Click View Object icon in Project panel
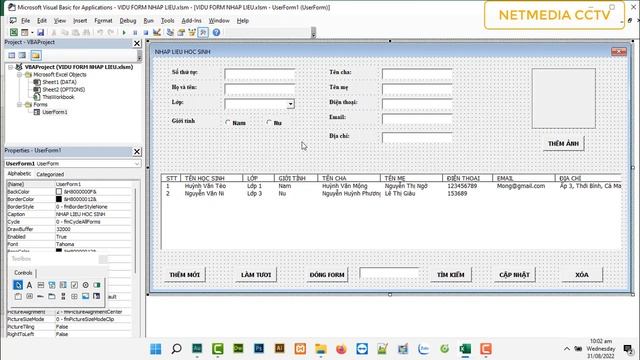 (22, 55)
